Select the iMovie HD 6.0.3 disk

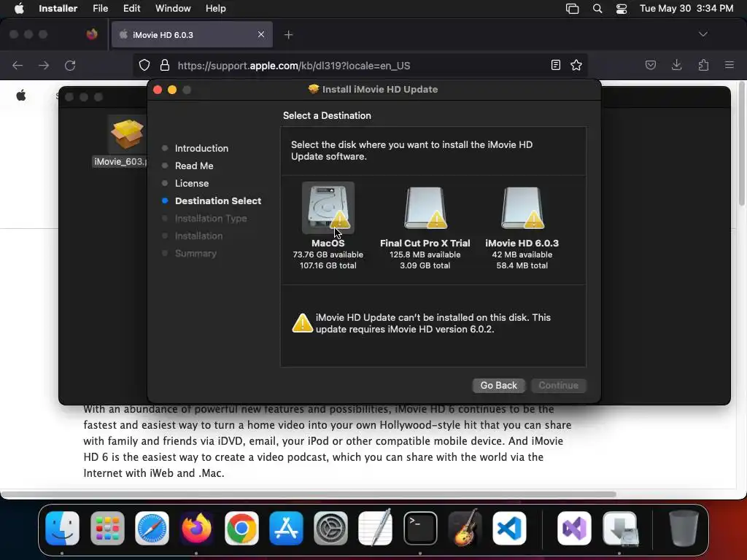point(522,208)
